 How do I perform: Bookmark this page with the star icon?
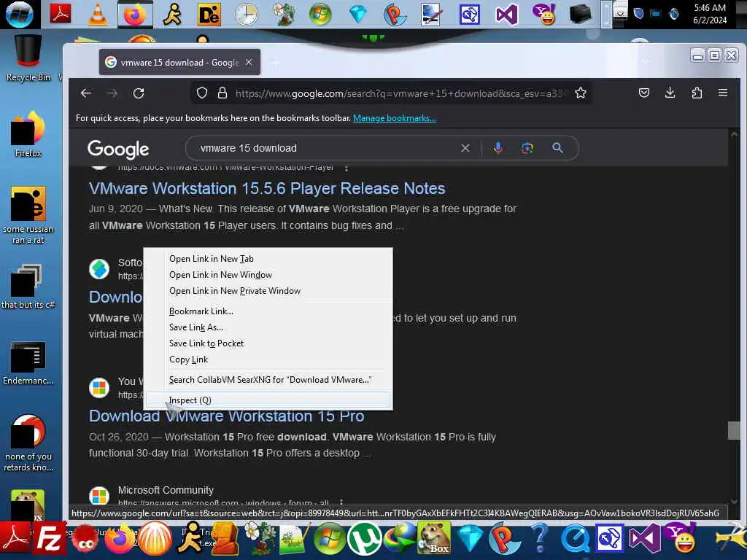[580, 93]
